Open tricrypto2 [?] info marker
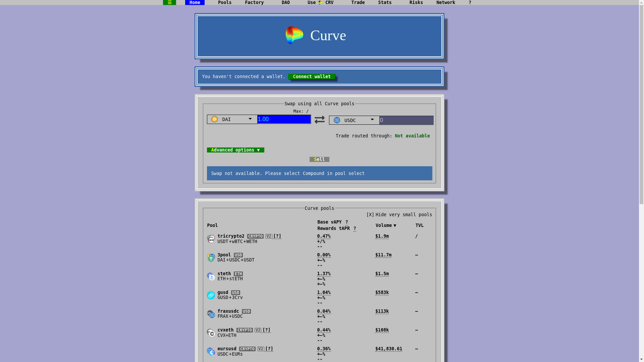 click(277, 236)
